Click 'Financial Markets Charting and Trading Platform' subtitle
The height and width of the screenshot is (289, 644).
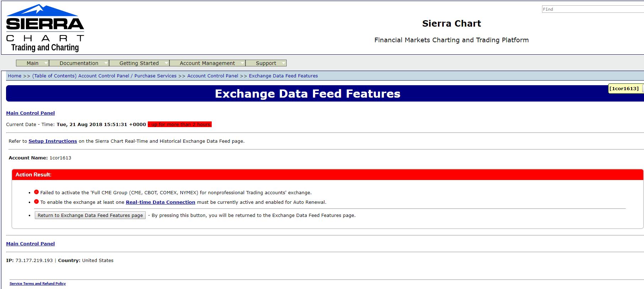pos(451,40)
